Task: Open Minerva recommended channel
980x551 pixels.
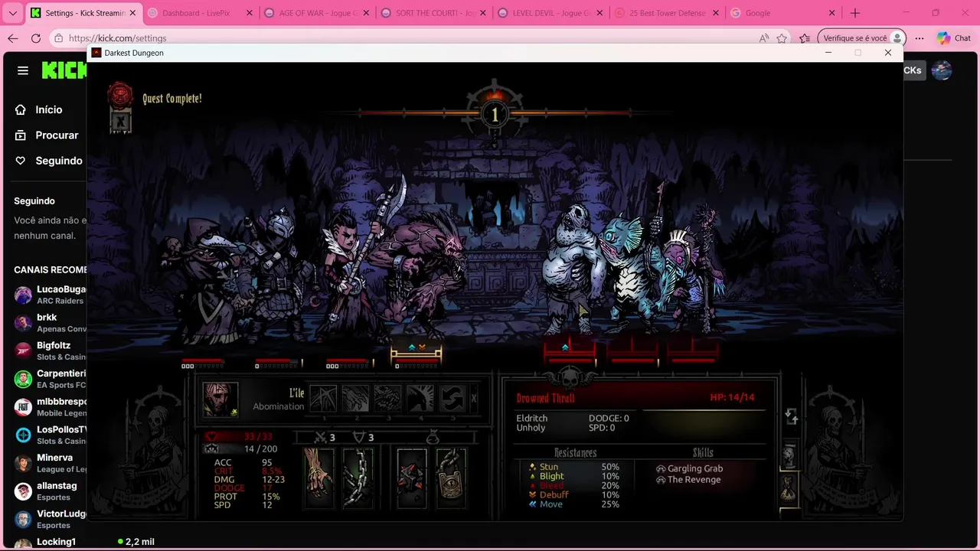Action: click(x=50, y=463)
